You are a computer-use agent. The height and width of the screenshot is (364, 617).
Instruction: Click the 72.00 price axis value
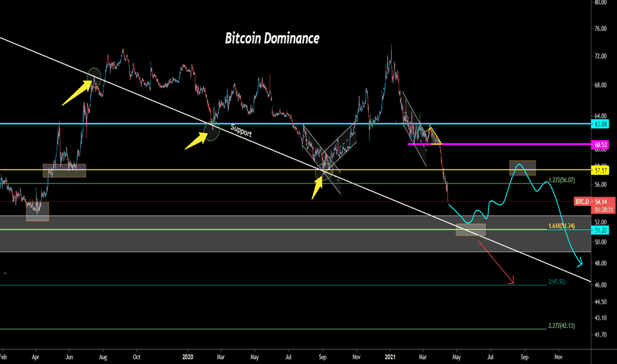click(x=600, y=57)
